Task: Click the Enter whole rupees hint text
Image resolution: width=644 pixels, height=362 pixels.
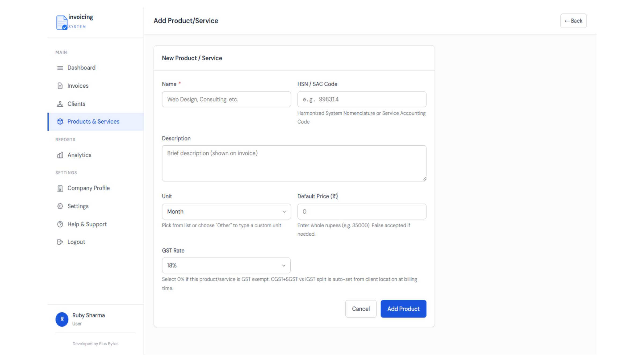Action: pyautogui.click(x=354, y=230)
